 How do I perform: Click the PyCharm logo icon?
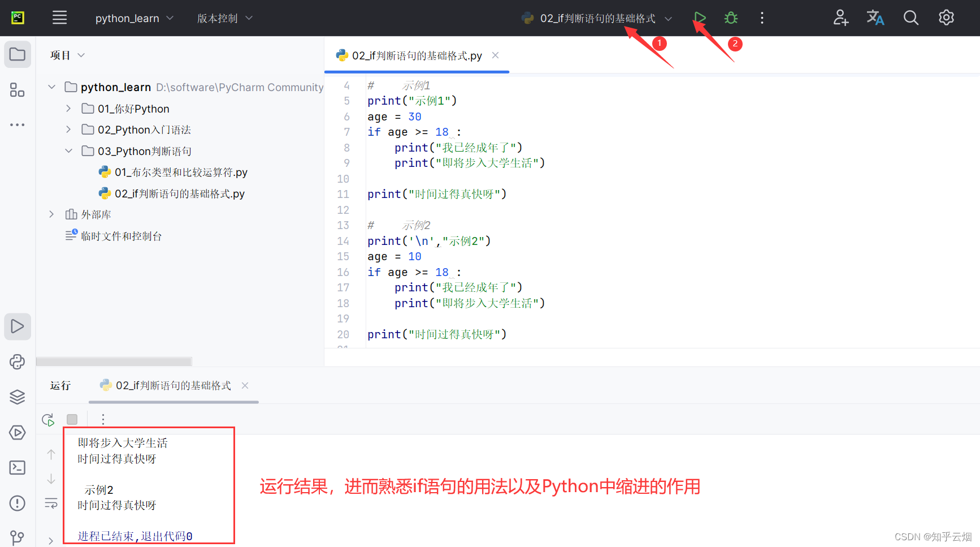click(x=18, y=18)
